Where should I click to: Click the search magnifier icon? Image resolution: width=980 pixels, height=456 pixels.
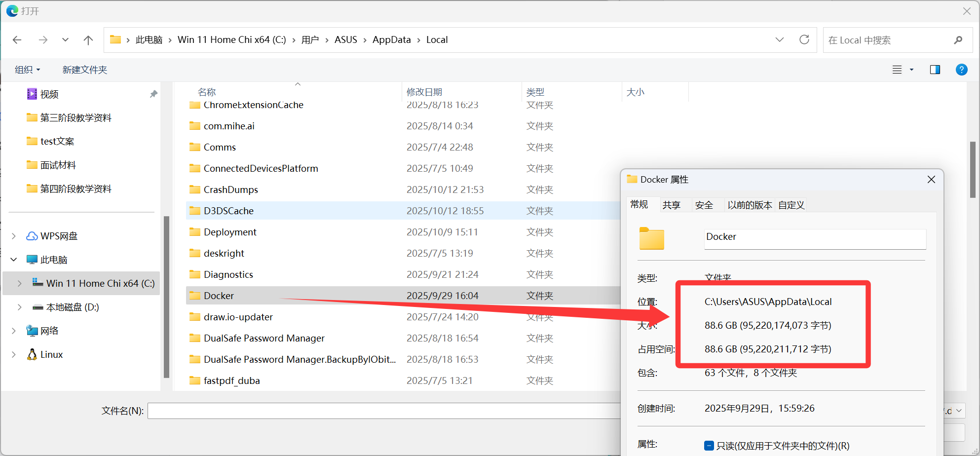point(958,40)
